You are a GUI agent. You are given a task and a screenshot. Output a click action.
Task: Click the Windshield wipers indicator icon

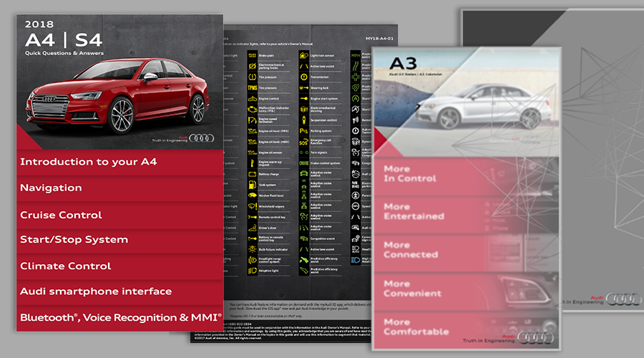point(253,206)
